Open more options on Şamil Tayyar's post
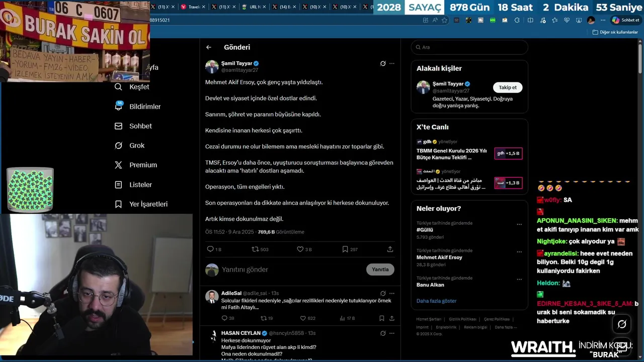 [x=392, y=63]
